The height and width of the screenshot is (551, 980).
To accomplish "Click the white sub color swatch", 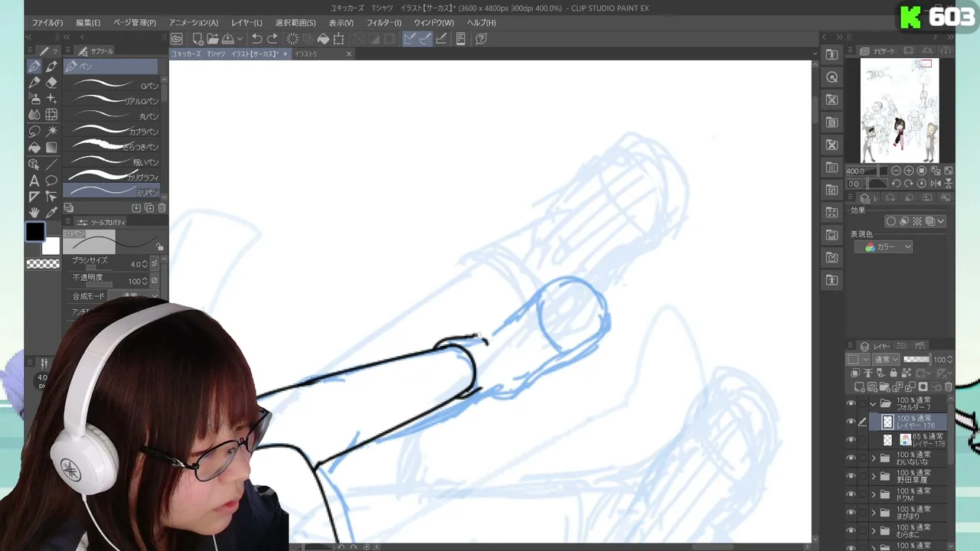I will click(52, 246).
